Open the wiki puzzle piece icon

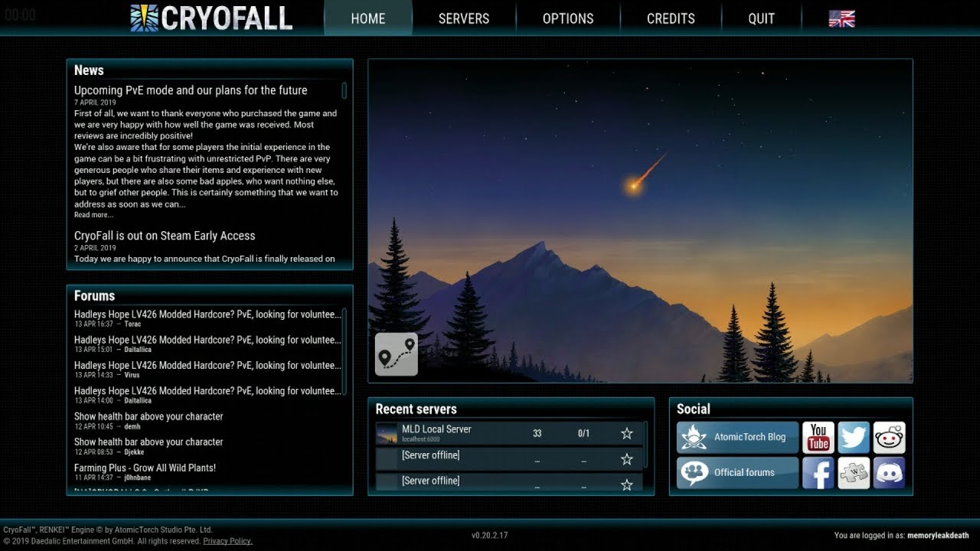click(x=854, y=473)
